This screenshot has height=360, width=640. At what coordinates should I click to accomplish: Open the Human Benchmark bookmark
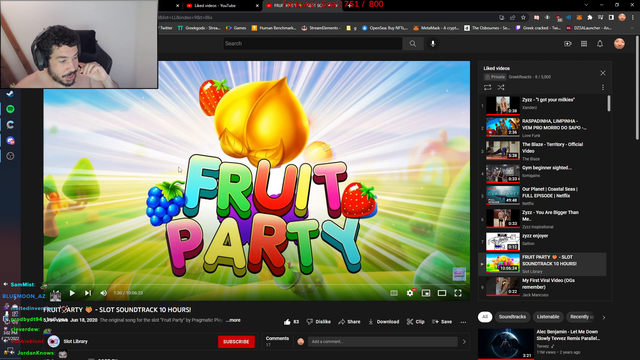click(x=273, y=28)
